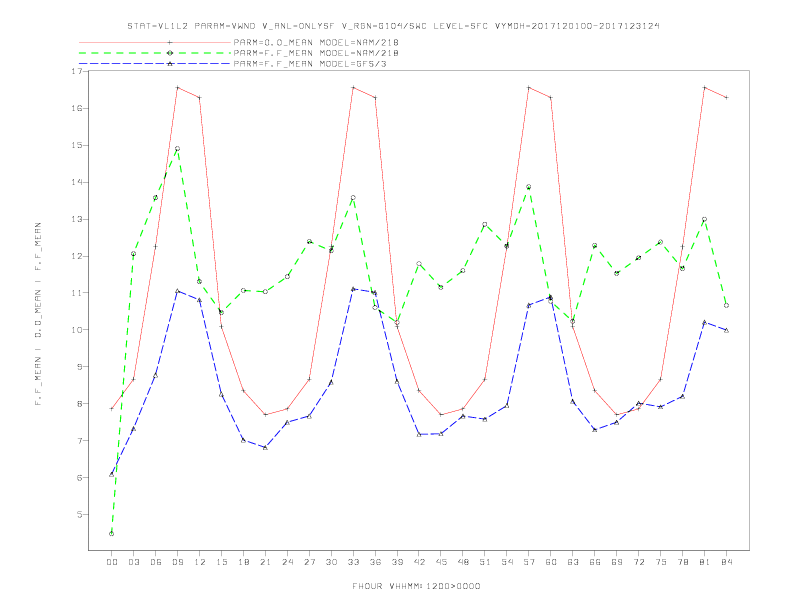This screenshot has height=612, width=792.
Task: Click x-axis tick label 00
Action: coord(112,562)
